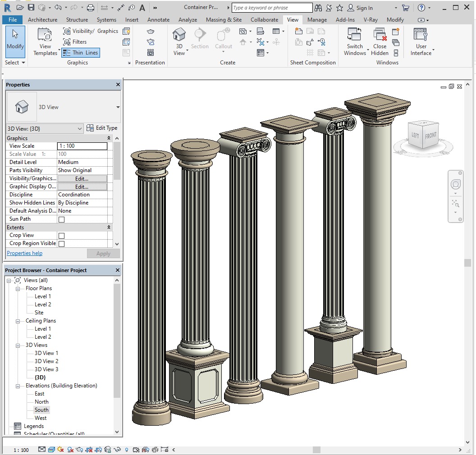Select Level 1 under Floor Plans
This screenshot has height=455, width=476.
[x=42, y=296]
